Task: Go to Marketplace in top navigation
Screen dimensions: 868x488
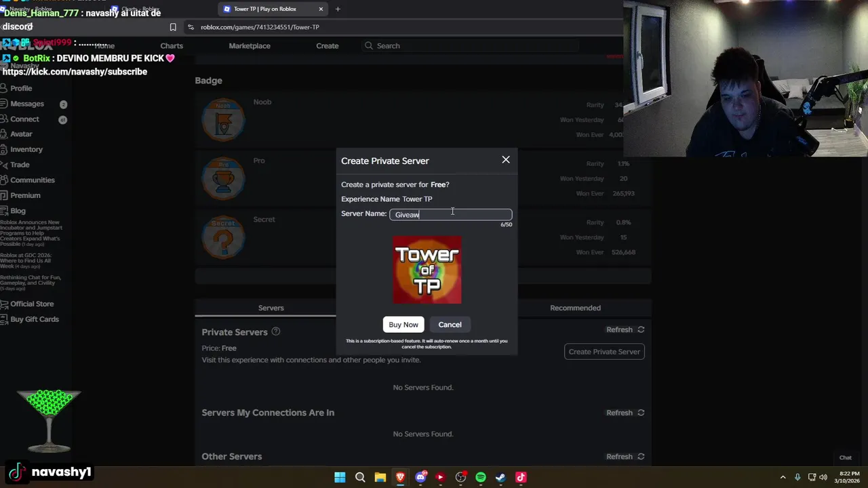Action: coord(250,46)
